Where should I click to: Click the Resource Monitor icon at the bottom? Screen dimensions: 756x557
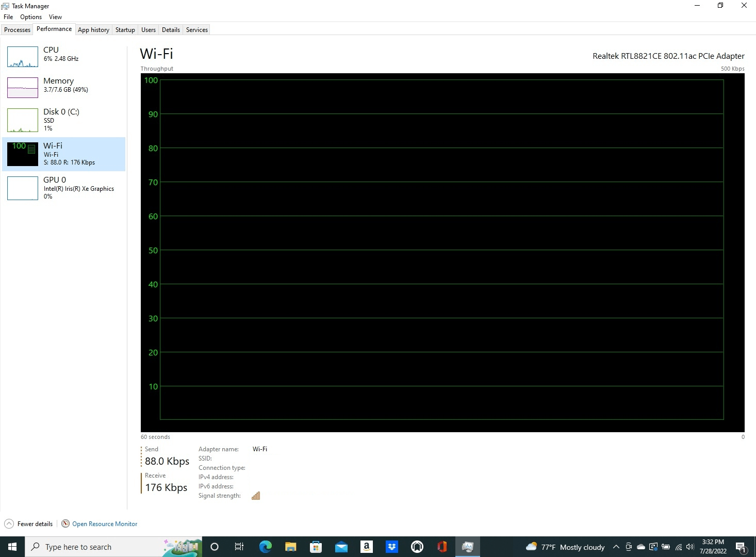pos(65,523)
